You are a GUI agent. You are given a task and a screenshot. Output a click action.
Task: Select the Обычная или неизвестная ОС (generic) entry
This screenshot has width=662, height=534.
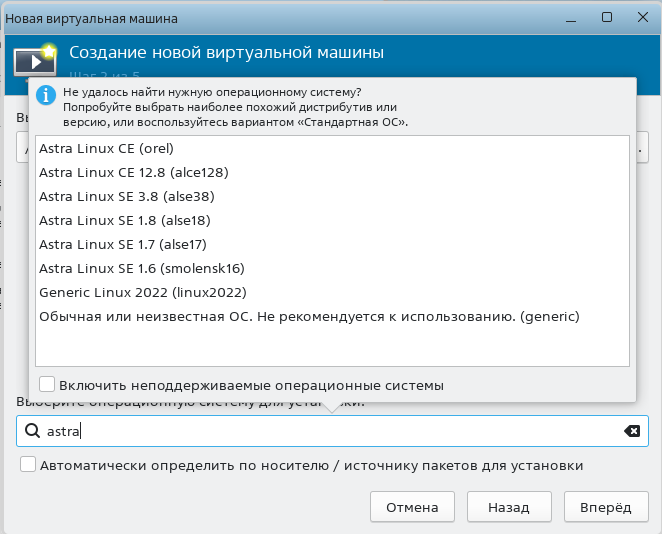pyautogui.click(x=309, y=316)
